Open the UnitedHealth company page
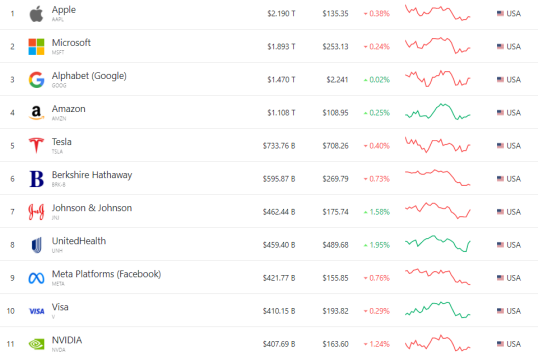Image resolution: width=539 pixels, height=360 pixels. 79,241
